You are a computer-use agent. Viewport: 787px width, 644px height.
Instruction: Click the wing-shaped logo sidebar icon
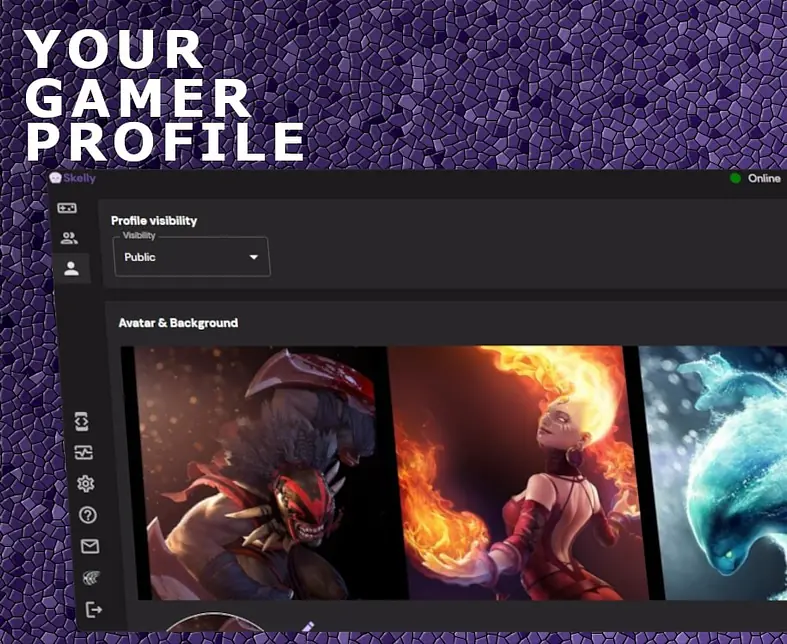tap(91, 578)
